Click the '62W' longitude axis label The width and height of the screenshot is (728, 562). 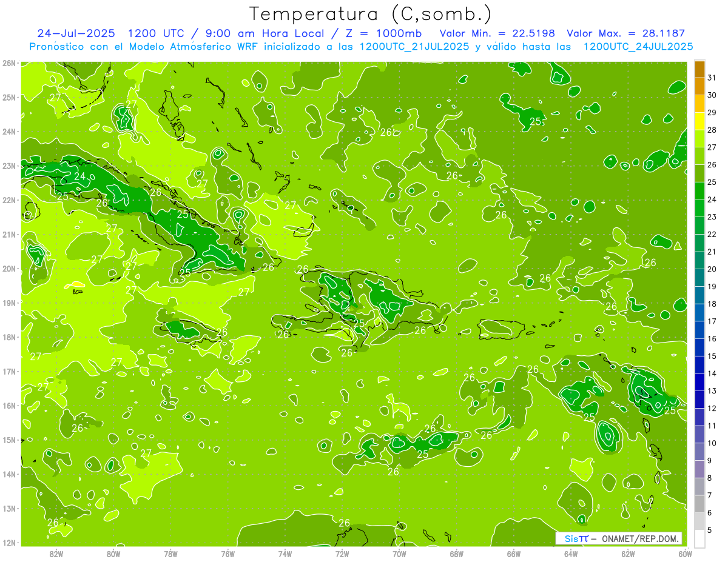tap(628, 554)
